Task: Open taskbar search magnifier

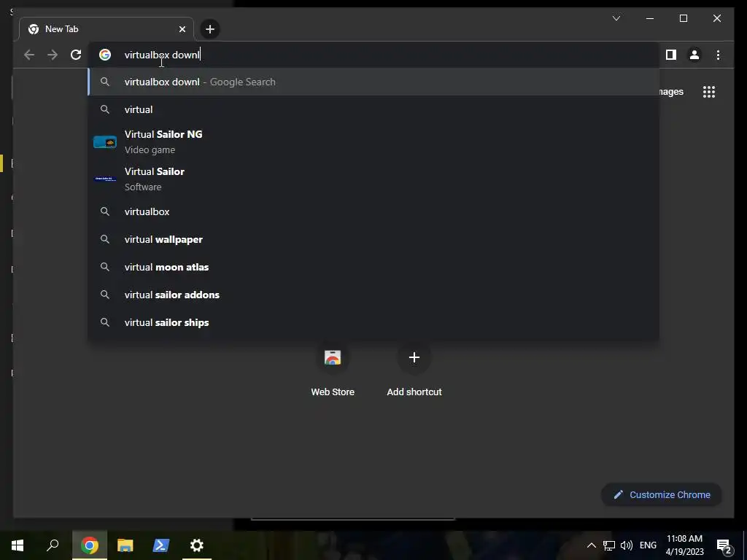Action: click(x=53, y=545)
